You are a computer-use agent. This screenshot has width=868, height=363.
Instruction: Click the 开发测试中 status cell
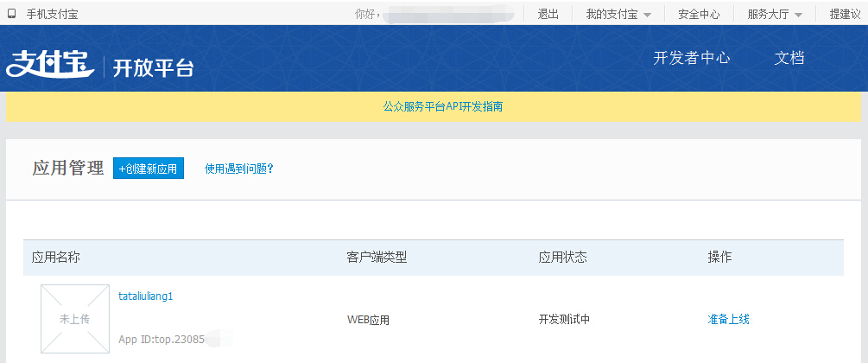564,319
